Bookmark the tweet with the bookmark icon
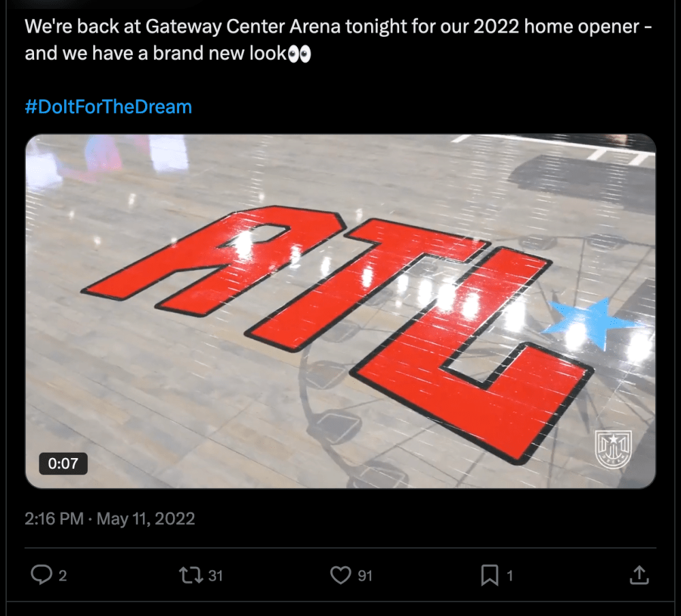 pyautogui.click(x=490, y=575)
